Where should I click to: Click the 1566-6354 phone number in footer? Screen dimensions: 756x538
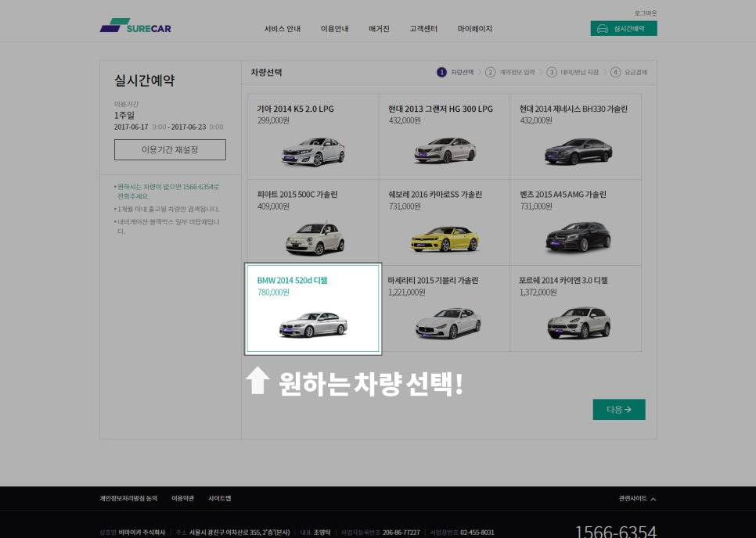(616, 532)
